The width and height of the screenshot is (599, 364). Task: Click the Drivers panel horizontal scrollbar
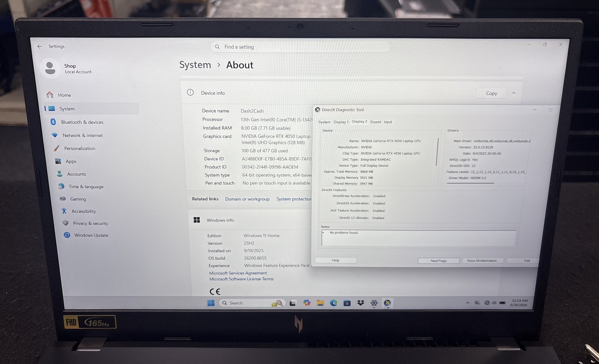pyautogui.click(x=470, y=183)
